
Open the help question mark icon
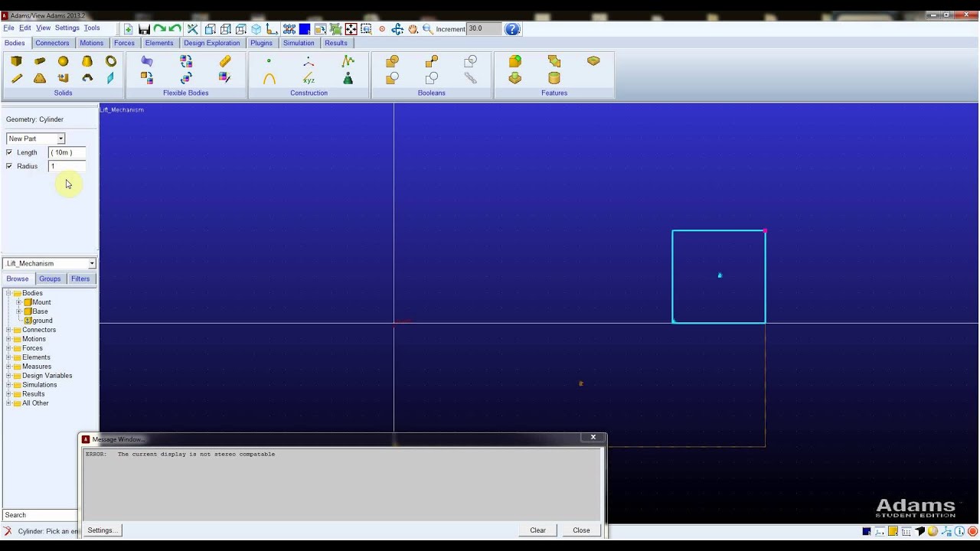[513, 29]
